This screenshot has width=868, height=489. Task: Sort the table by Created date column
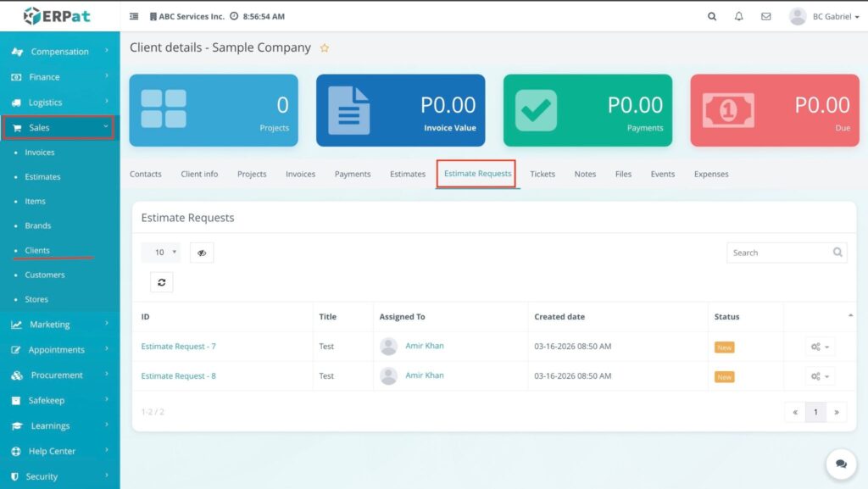point(559,317)
